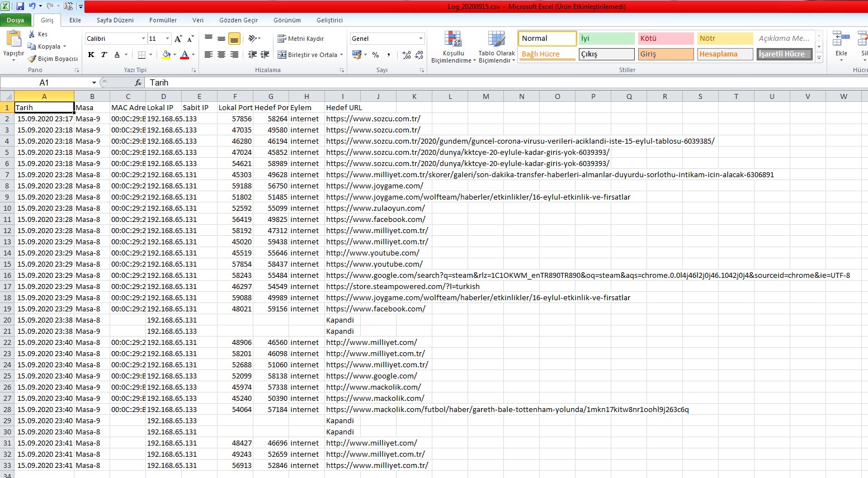Viewport: 868px width, 478px height.
Task: Toggle bold K formatting
Action: 91,55
